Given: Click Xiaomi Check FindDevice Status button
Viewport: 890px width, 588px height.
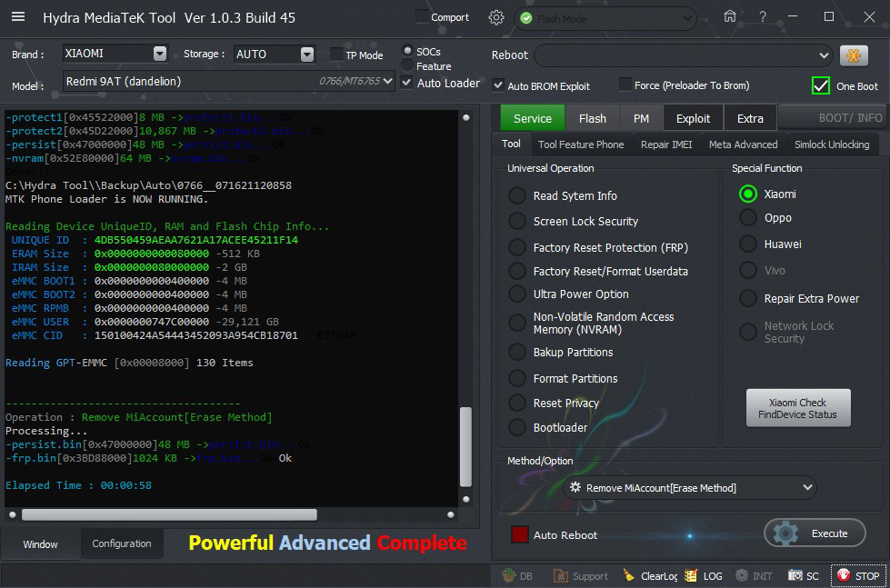Looking at the screenshot, I should click(x=797, y=409).
